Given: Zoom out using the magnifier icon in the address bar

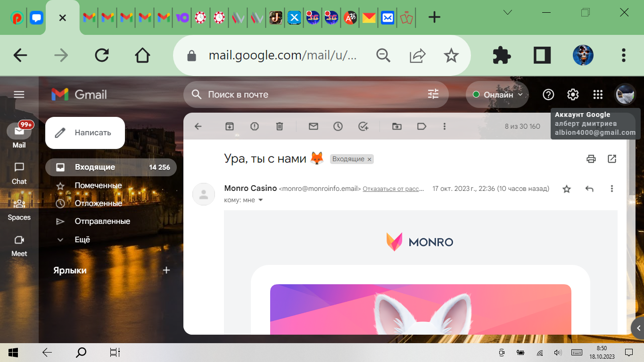Looking at the screenshot, I should click(x=383, y=56).
